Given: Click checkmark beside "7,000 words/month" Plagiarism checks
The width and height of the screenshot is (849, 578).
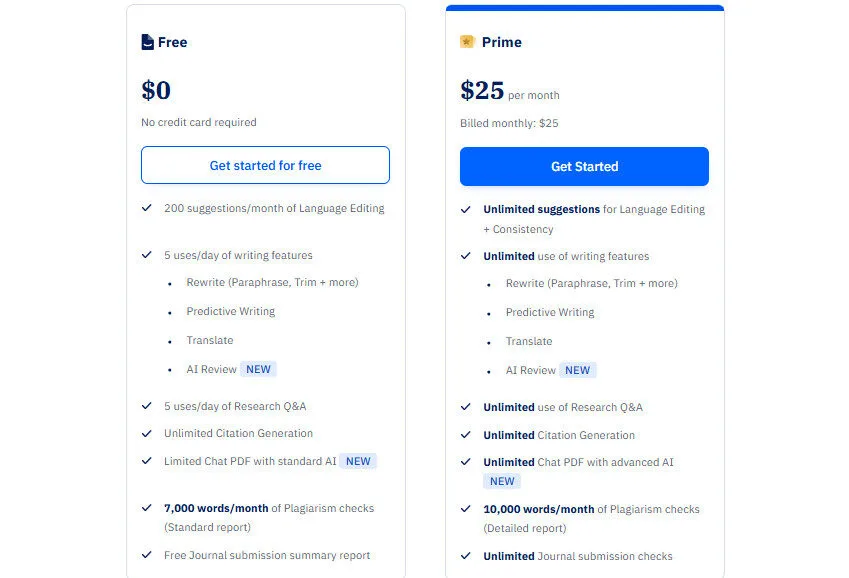Looking at the screenshot, I should tap(147, 508).
